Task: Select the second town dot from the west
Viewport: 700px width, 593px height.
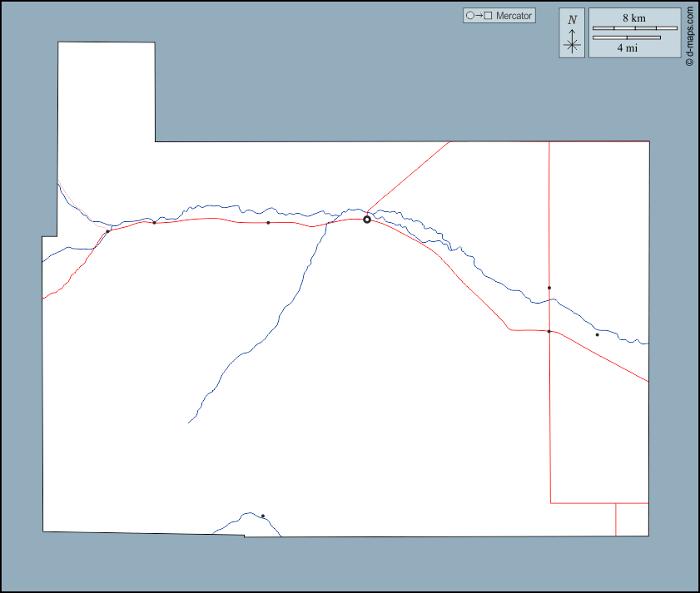Action: click(x=155, y=223)
